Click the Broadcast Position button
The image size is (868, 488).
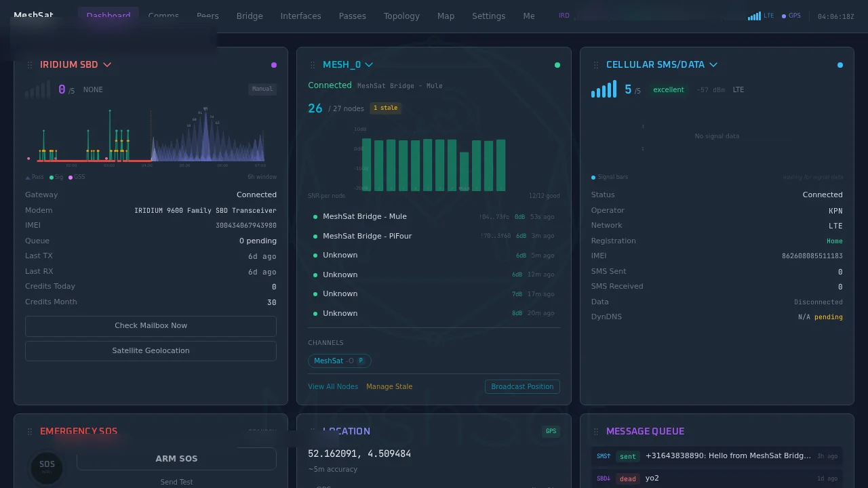(x=522, y=386)
